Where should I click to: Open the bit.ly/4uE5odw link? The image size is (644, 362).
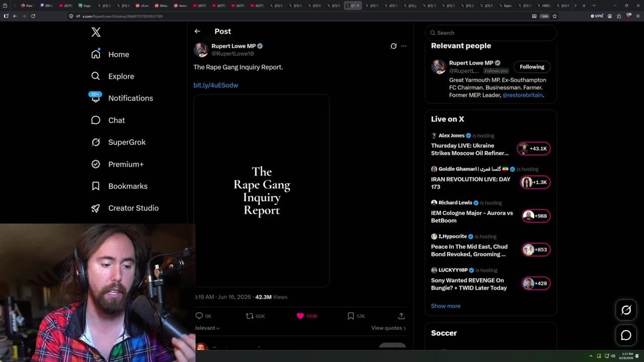tap(216, 85)
